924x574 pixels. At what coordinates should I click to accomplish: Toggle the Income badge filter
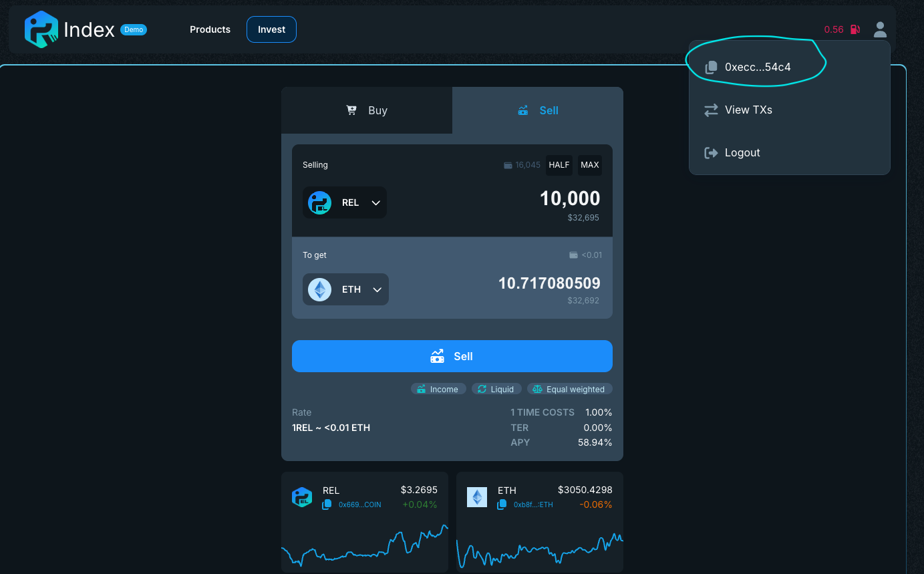tap(438, 388)
